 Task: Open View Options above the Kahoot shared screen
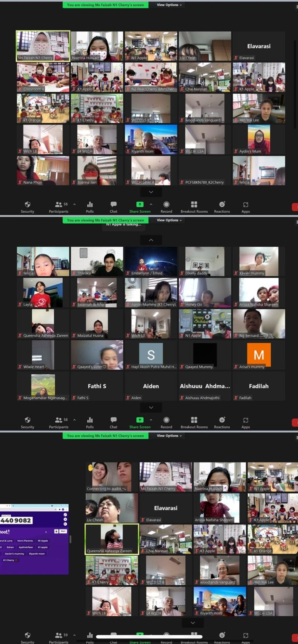click(x=169, y=436)
